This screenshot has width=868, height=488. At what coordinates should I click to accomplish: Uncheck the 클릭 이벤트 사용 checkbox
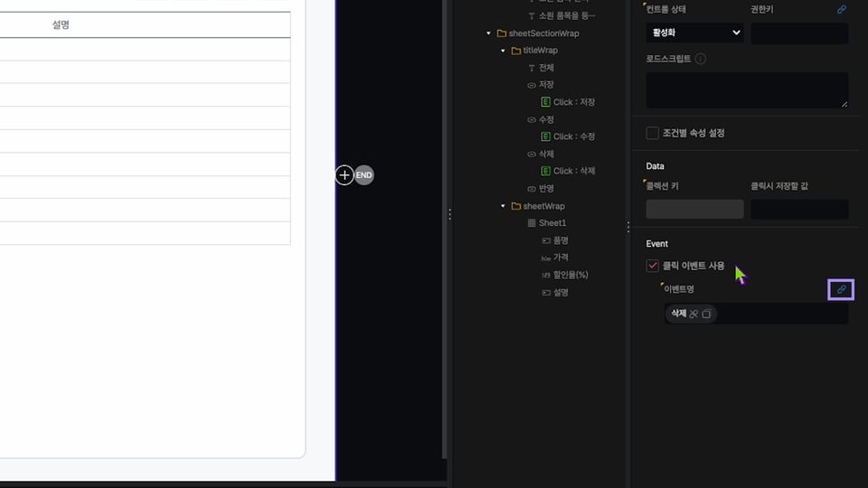[652, 266]
